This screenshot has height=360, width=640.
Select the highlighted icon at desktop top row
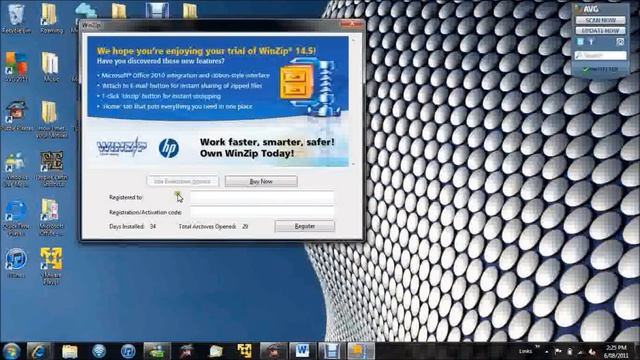click(x=157, y=10)
